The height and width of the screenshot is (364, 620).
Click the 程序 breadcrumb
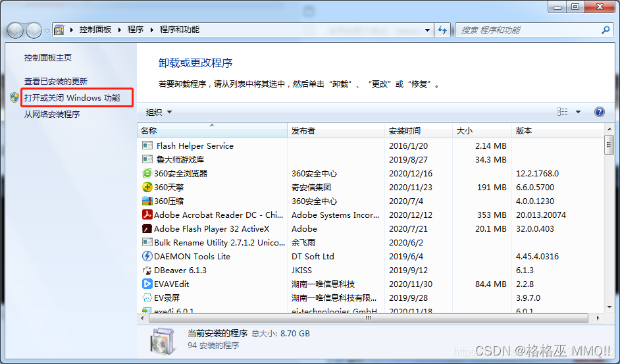coord(135,30)
